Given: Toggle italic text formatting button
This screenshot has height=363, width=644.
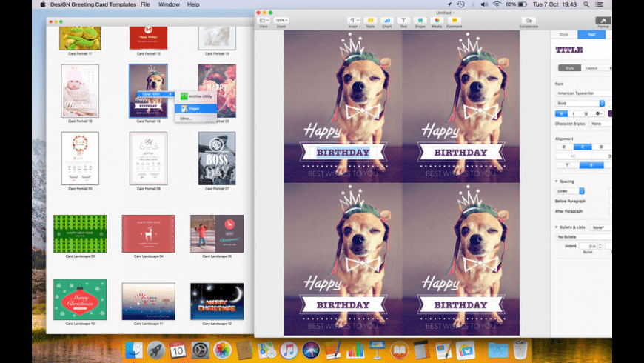Looking at the screenshot, I should point(574,113).
